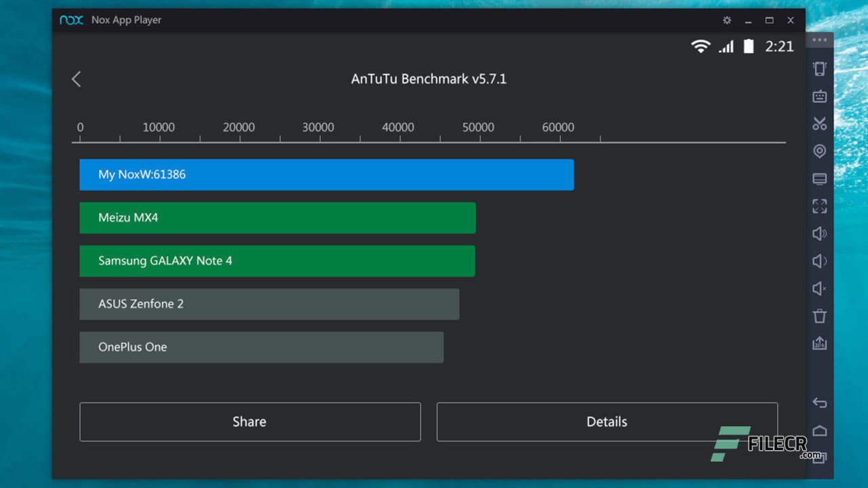Increase volume with the sidebar icon
Image resolution: width=868 pixels, height=488 pixels.
click(x=819, y=233)
